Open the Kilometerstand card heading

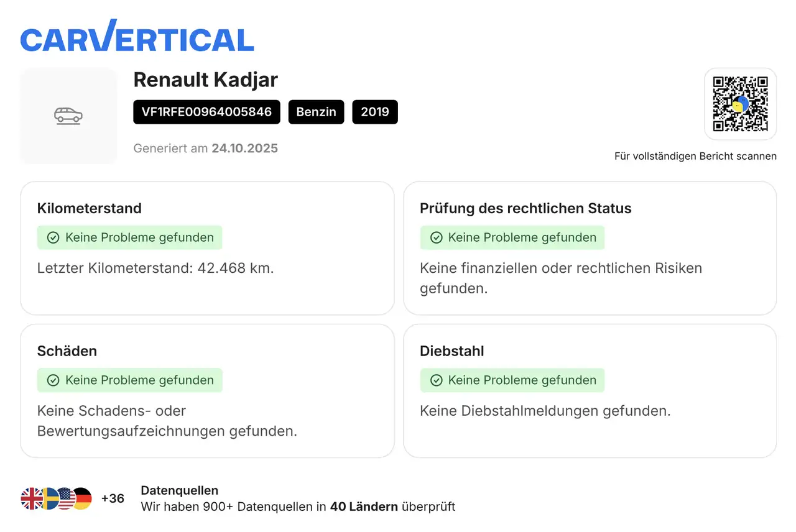click(90, 208)
